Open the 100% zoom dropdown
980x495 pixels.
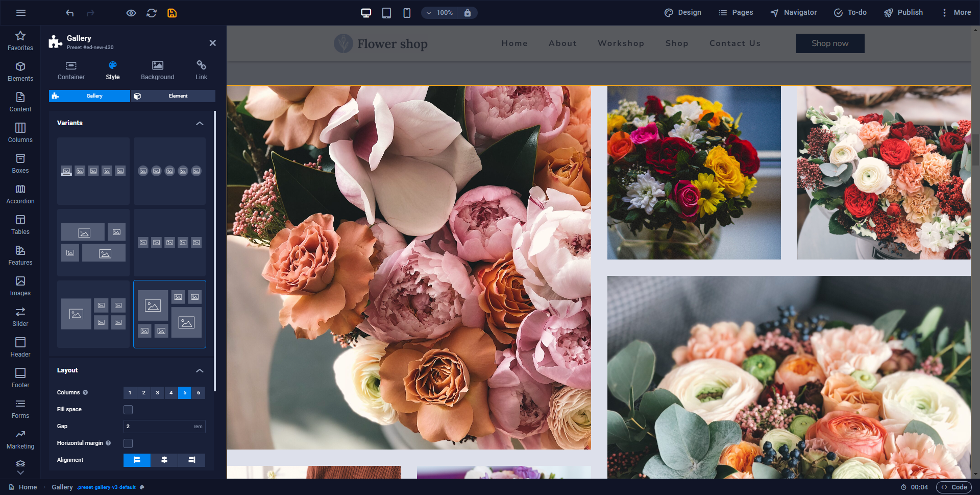(439, 13)
